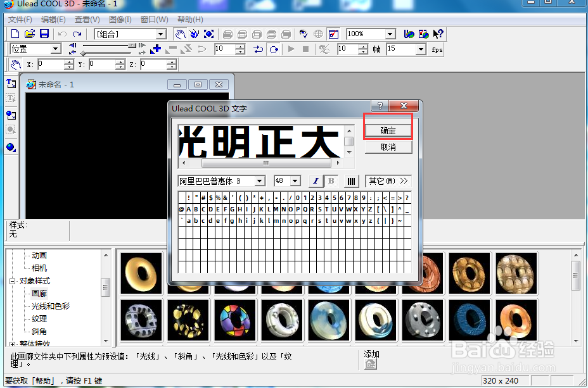Collapse the 对象样式 tree node
Viewport: 588px width, 388px height.
[13, 281]
